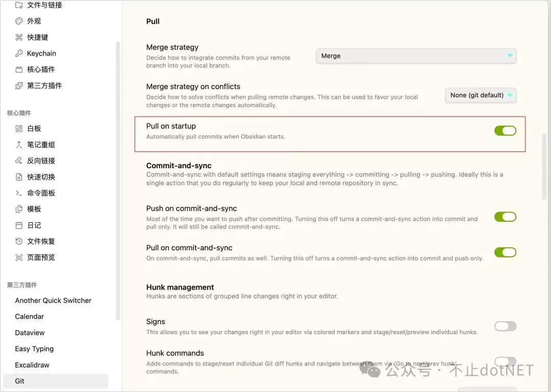Viewport: 551px width, 392px height.
Task: Click the Canvas (白板) grid icon
Action: click(x=19, y=128)
